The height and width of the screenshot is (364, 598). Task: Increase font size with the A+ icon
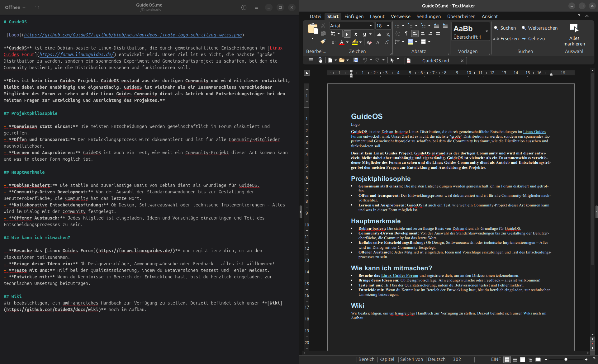click(378, 42)
